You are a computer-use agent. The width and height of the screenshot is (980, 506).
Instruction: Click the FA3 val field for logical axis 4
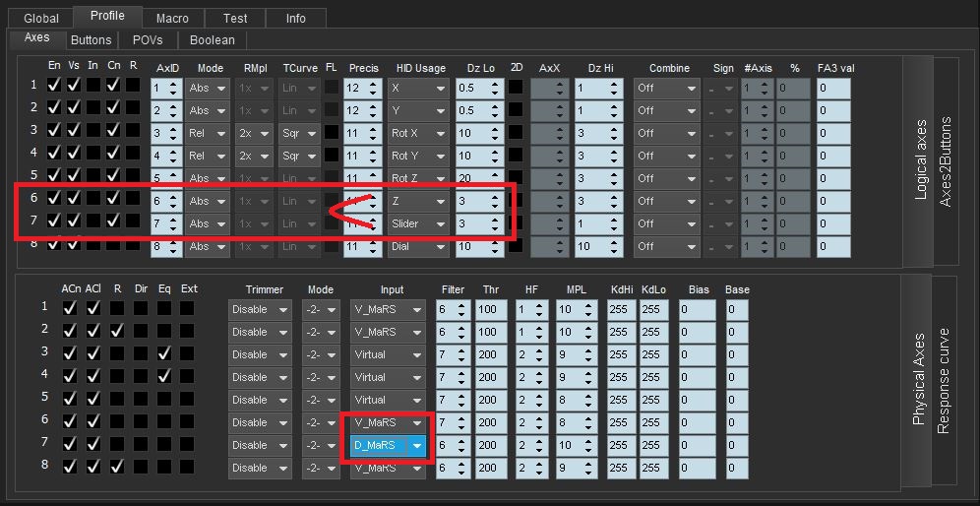coord(832,156)
